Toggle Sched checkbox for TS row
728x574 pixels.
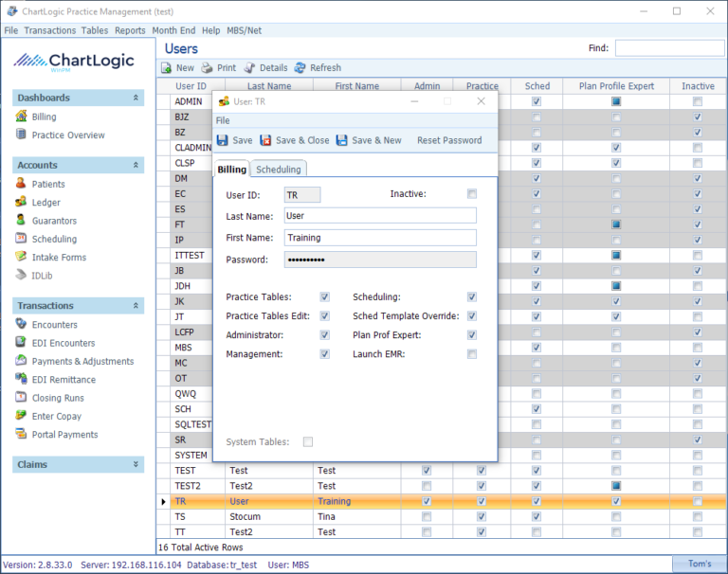[537, 516]
